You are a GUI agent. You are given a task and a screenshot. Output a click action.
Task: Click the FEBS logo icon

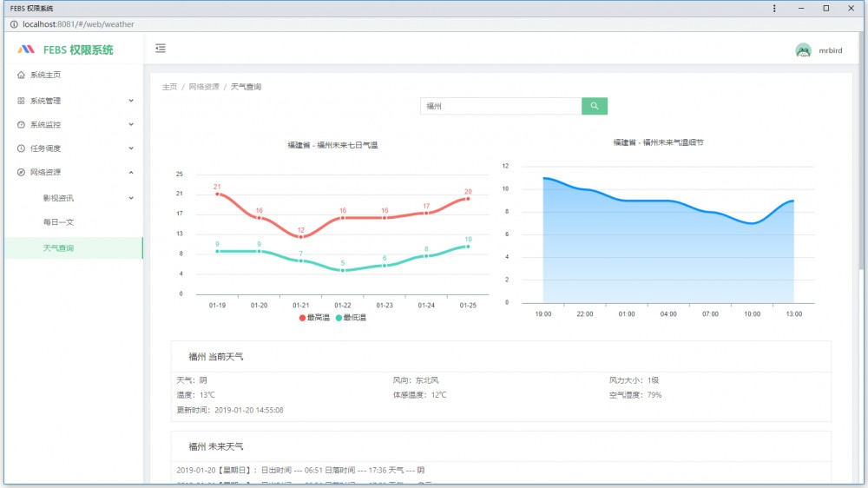(x=26, y=49)
